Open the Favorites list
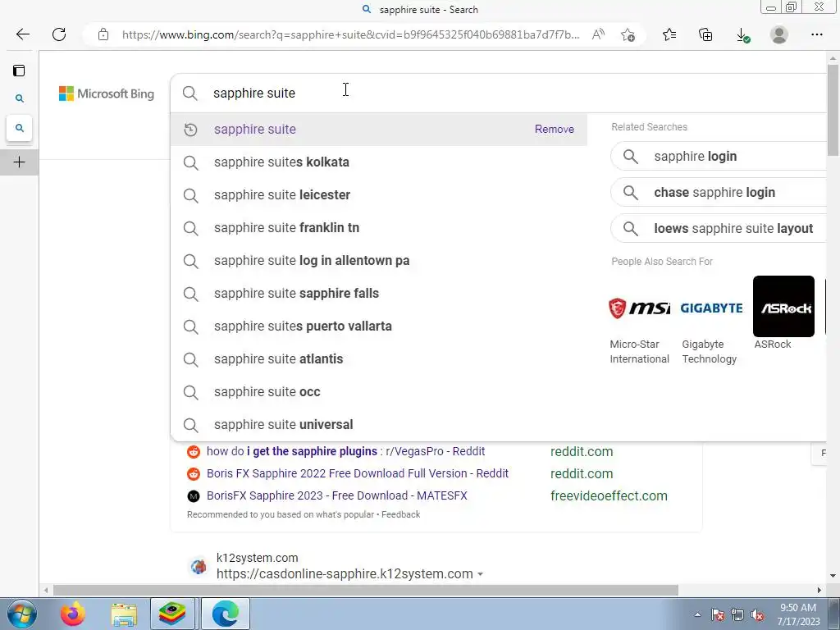This screenshot has width=840, height=630. tap(669, 34)
